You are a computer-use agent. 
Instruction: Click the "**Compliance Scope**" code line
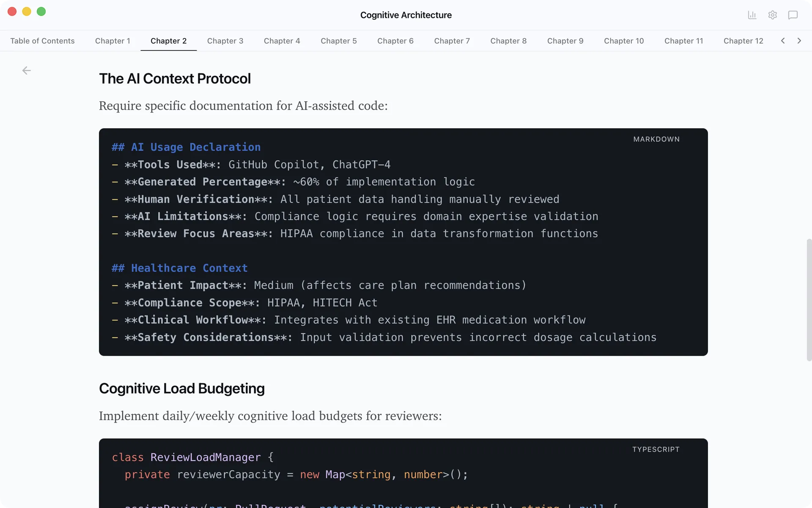pos(244,303)
